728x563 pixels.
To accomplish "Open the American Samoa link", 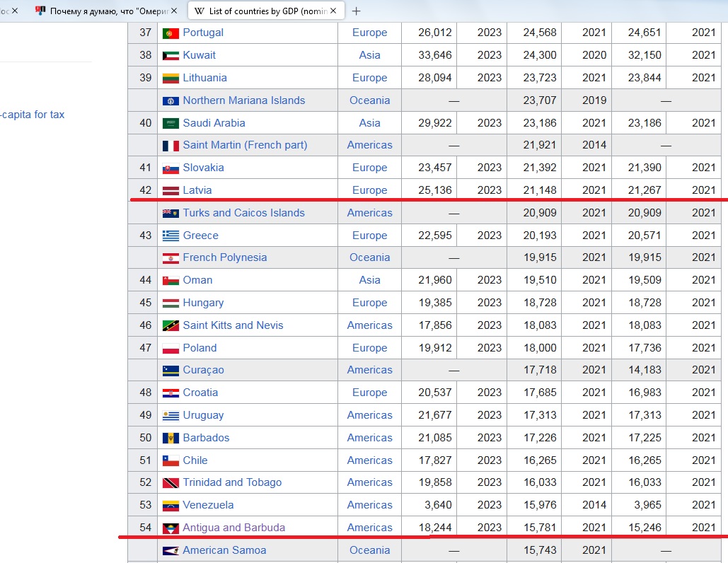I will [225, 550].
